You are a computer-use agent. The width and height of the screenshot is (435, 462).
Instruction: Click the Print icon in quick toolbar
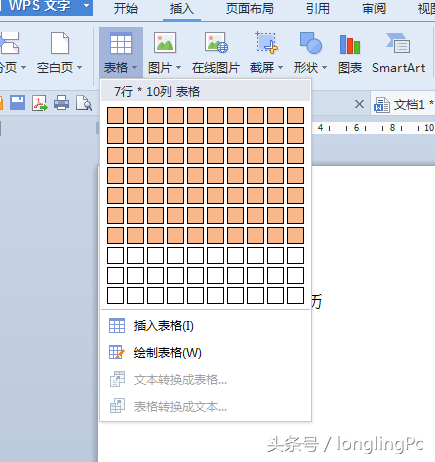coord(62,103)
